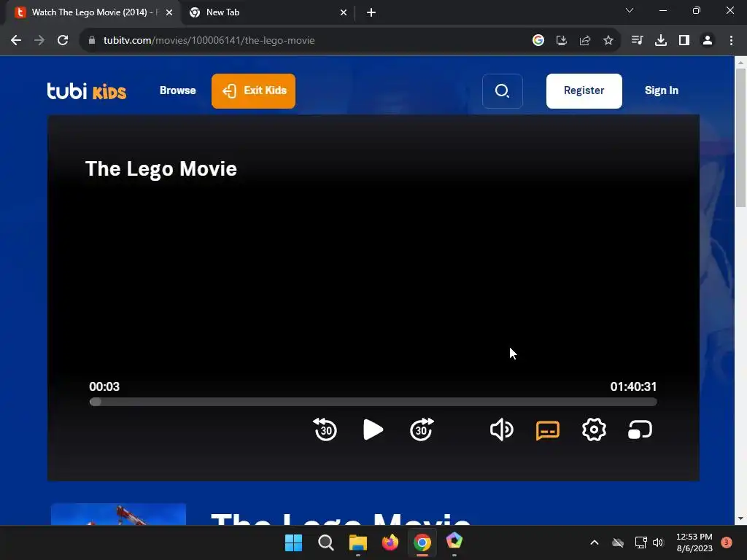Mute the video volume
747x560 pixels.
(x=501, y=429)
